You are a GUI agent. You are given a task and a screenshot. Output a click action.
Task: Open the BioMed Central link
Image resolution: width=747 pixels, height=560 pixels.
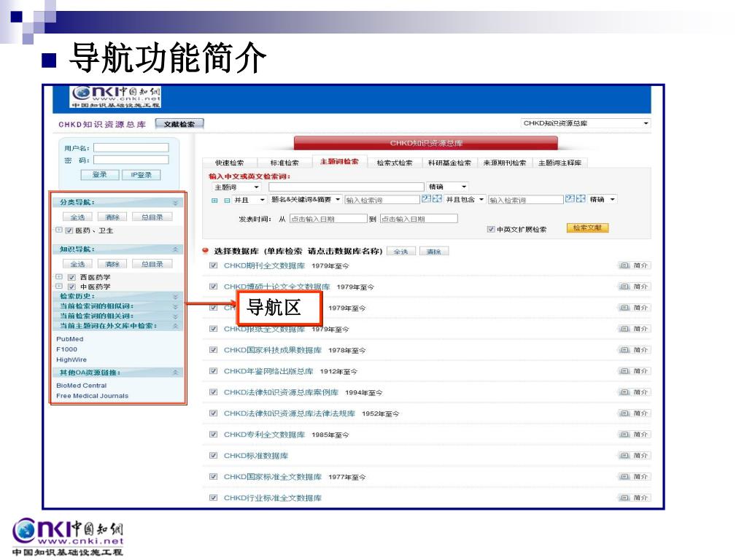tap(82, 385)
